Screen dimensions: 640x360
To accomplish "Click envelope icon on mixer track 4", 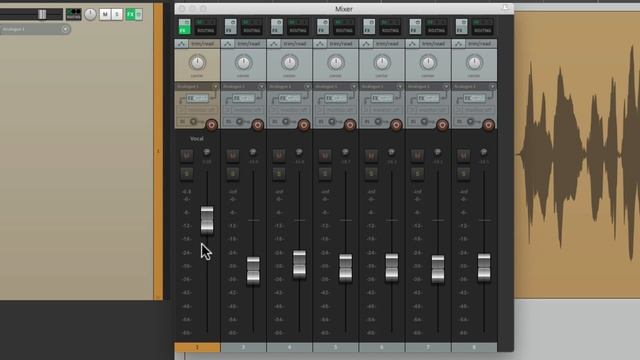I will 274,44.
